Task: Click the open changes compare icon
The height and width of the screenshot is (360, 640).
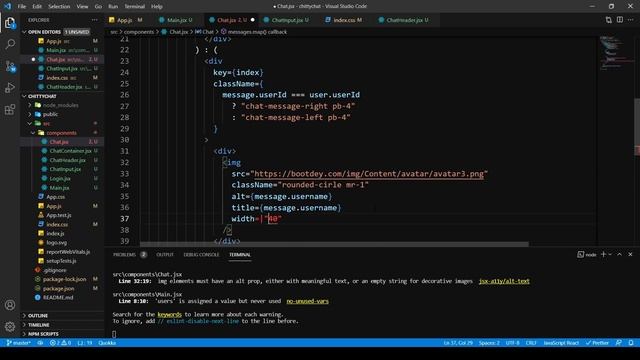Action: 609,20
